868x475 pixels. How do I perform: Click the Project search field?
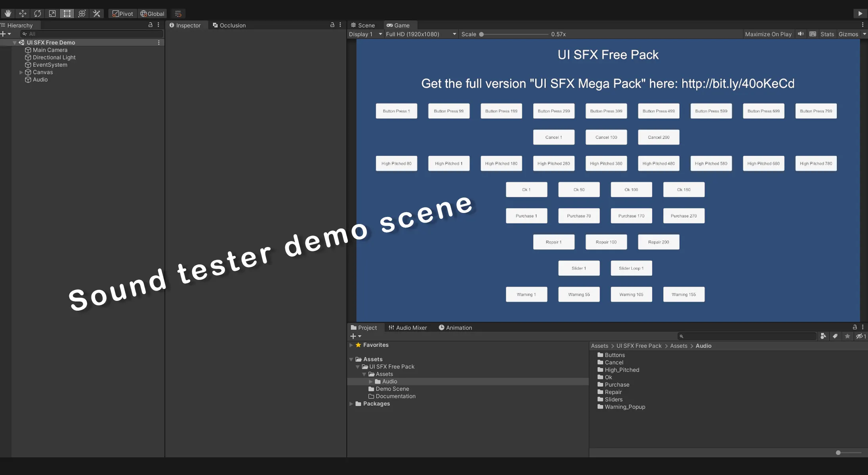[748, 336]
